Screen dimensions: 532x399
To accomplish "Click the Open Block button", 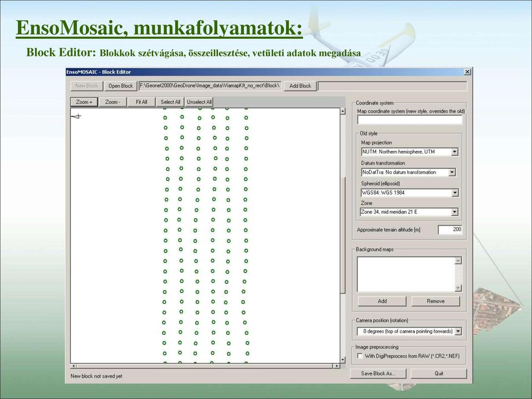I will [120, 86].
